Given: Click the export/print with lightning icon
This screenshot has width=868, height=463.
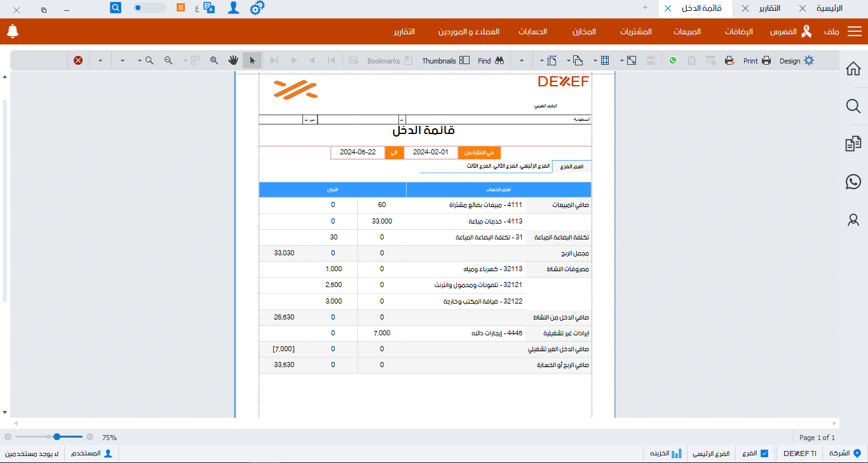Looking at the screenshot, I should click(729, 60).
